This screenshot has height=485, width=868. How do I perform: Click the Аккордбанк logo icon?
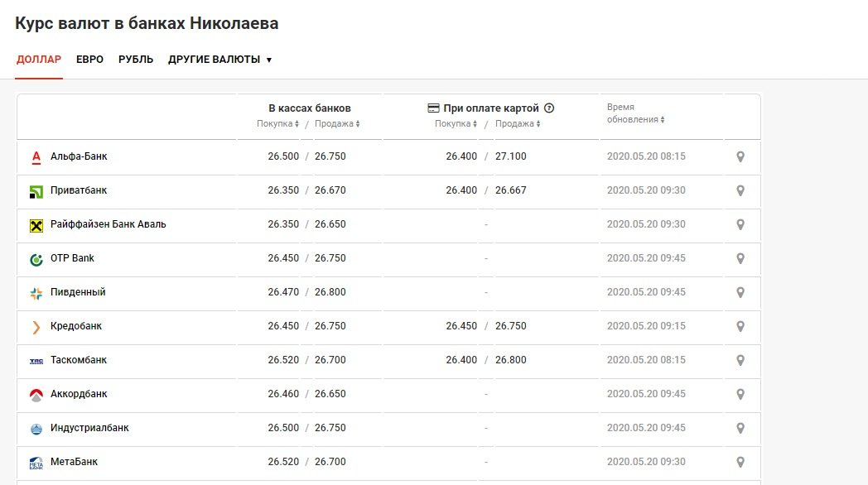pyautogui.click(x=36, y=395)
